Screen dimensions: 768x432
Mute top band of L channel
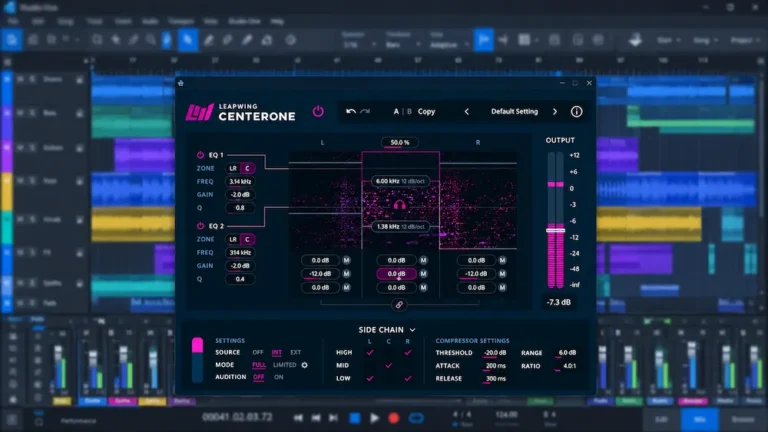(346, 260)
